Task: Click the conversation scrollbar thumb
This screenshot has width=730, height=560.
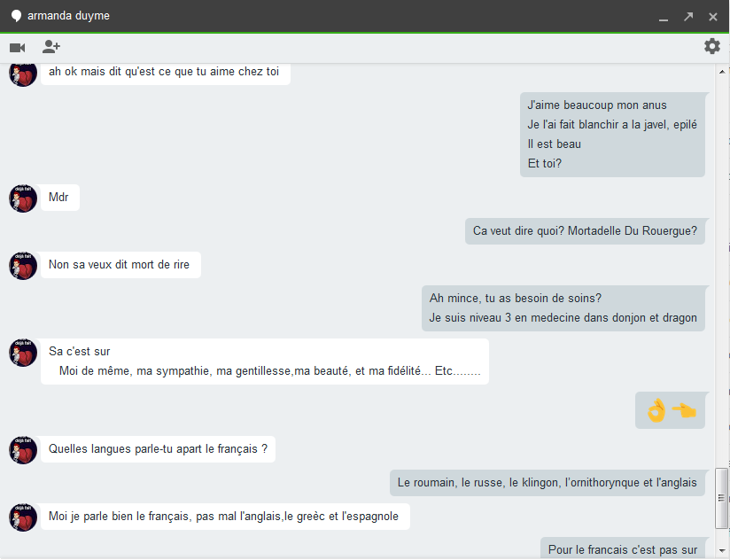Action: pos(721,497)
